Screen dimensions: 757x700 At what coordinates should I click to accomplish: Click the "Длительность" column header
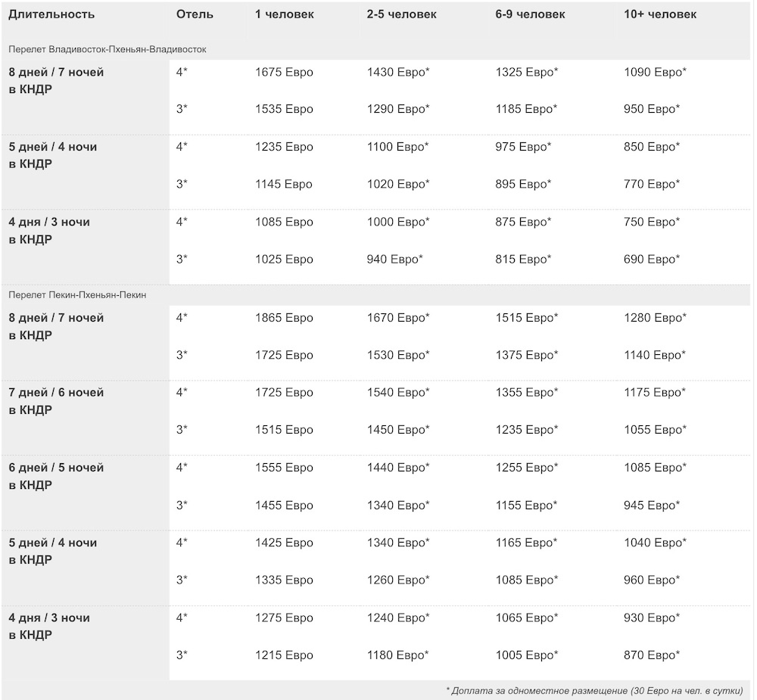51,14
